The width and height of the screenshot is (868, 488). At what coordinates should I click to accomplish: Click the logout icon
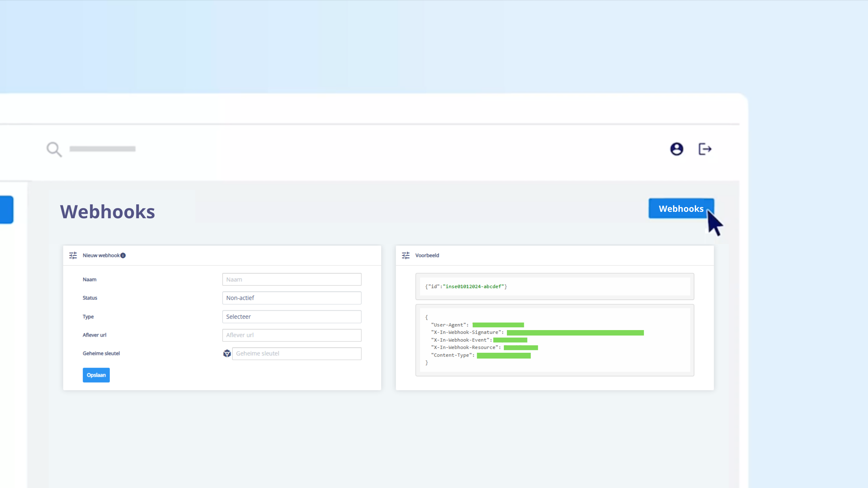705,149
